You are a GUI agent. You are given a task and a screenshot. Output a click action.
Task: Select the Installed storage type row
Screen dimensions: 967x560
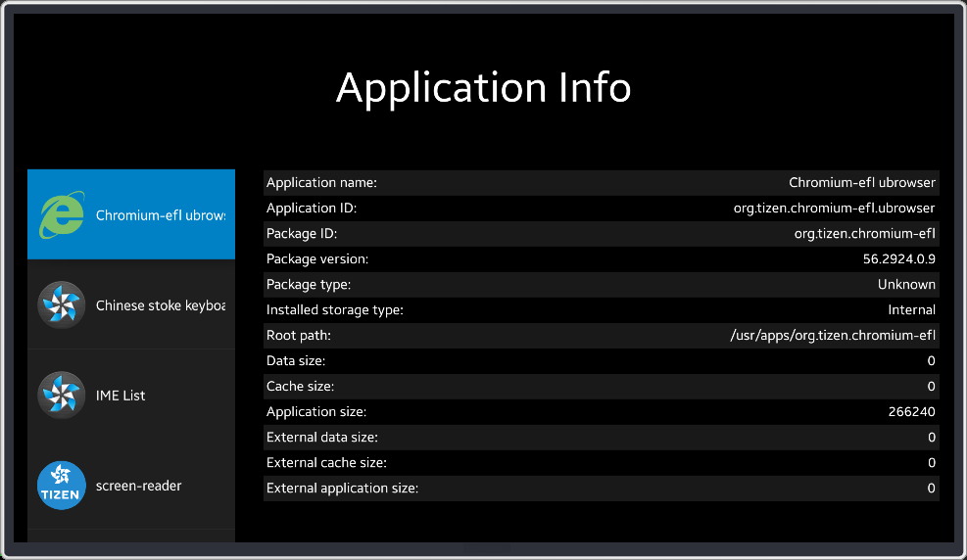pyautogui.click(x=601, y=309)
